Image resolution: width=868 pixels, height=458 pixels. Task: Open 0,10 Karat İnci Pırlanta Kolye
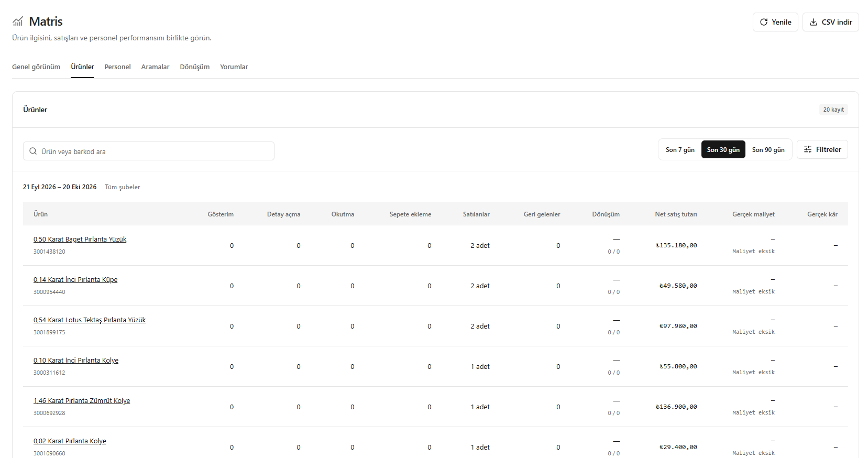tap(76, 360)
